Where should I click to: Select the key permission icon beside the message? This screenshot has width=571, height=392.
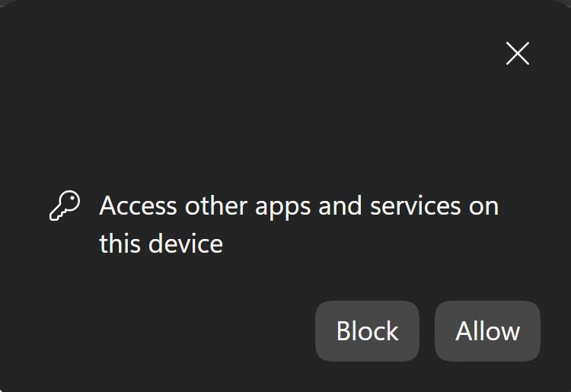point(65,206)
